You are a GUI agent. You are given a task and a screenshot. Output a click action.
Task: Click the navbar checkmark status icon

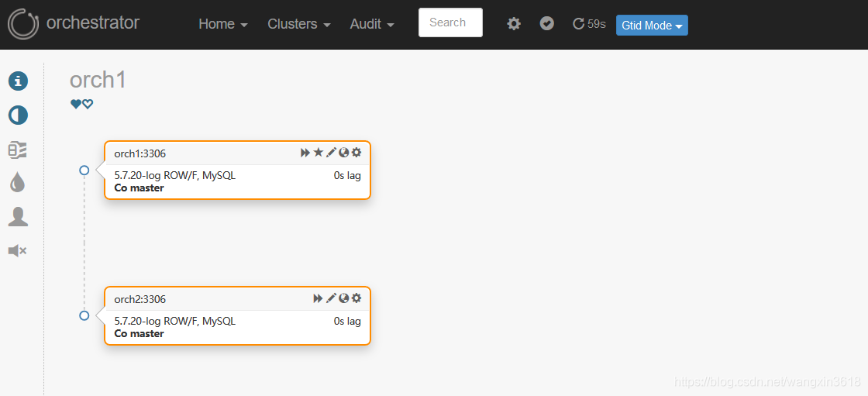tap(547, 23)
